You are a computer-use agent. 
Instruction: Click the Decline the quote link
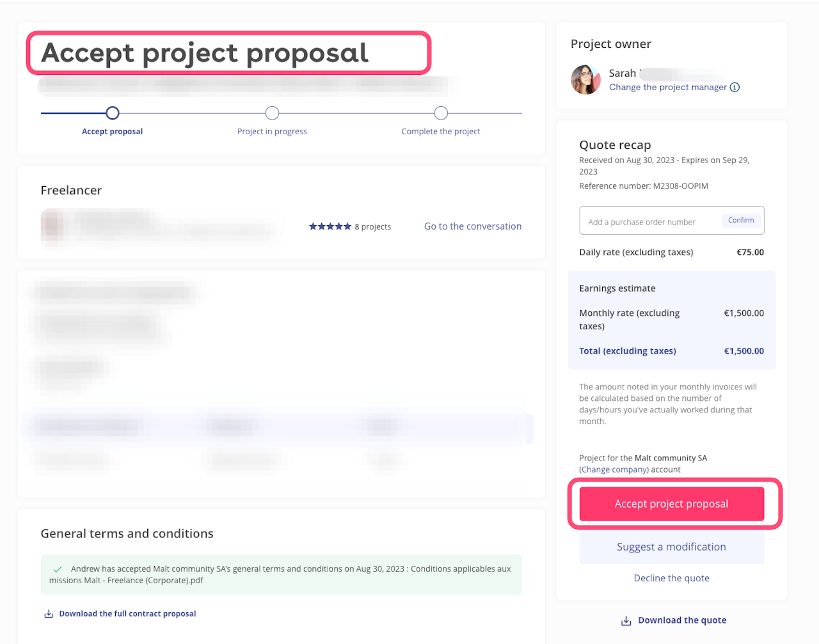(x=671, y=578)
